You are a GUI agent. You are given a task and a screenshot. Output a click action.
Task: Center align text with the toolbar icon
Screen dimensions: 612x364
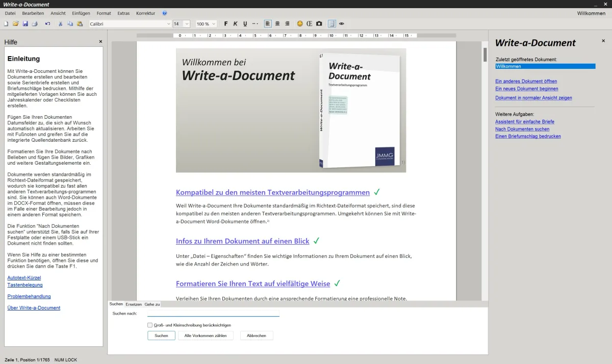(x=277, y=24)
